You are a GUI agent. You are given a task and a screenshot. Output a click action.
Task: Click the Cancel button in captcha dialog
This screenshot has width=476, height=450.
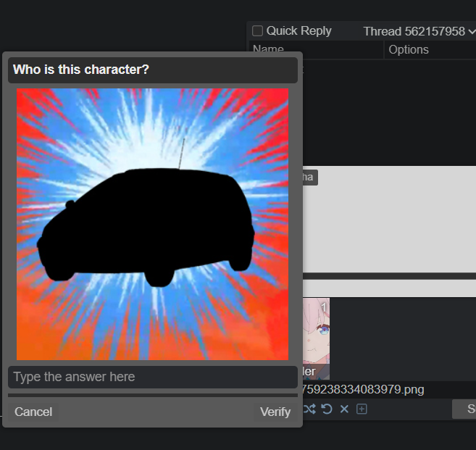pyautogui.click(x=33, y=412)
